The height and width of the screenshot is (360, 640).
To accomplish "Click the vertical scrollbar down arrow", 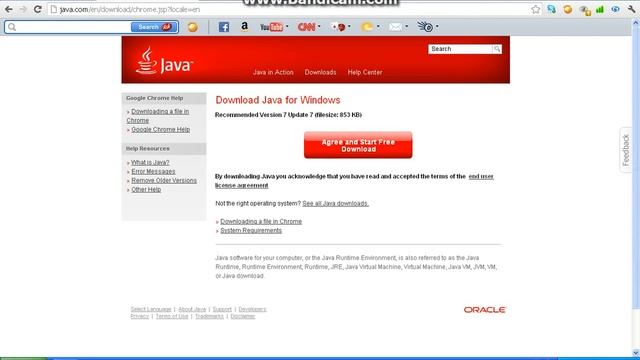I will click(x=636, y=353).
